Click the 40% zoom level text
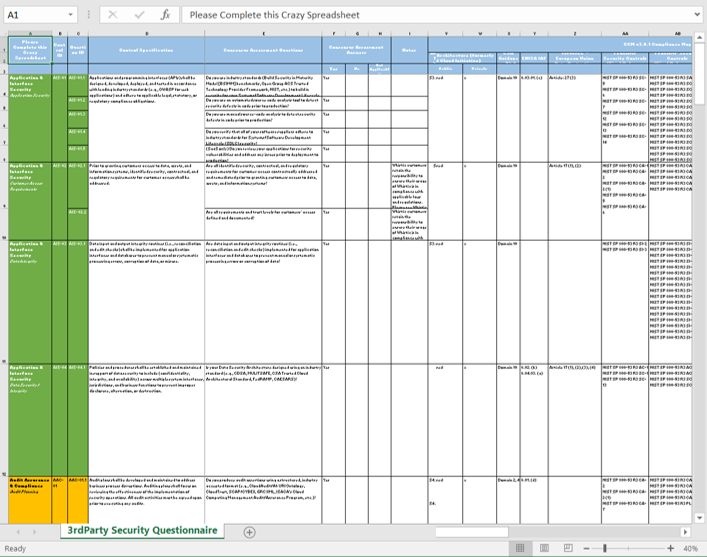The image size is (707, 557). [x=690, y=548]
